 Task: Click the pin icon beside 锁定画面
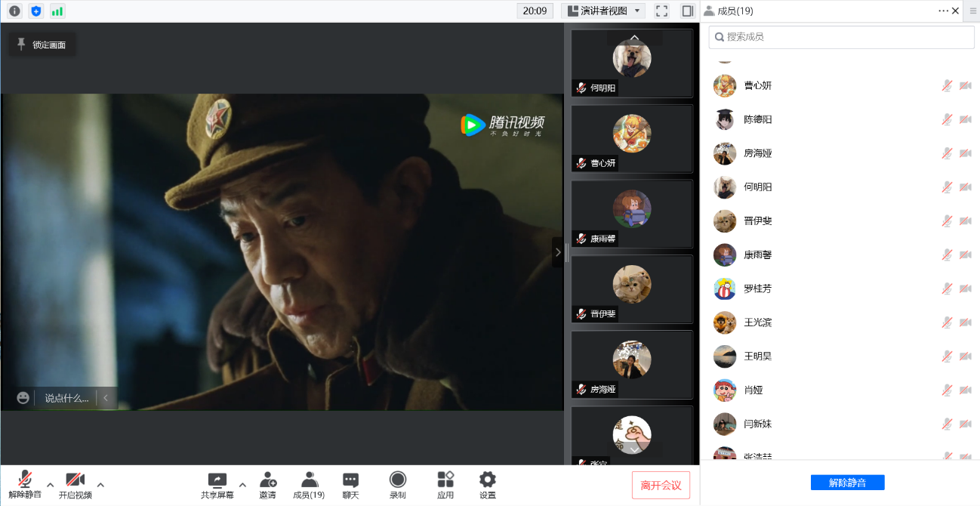[21, 44]
